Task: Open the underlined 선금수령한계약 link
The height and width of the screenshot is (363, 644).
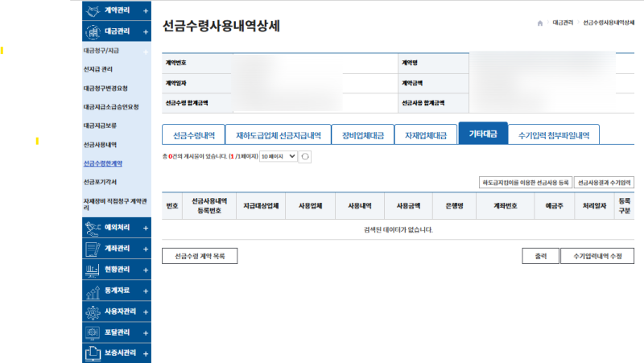Action: (103, 163)
